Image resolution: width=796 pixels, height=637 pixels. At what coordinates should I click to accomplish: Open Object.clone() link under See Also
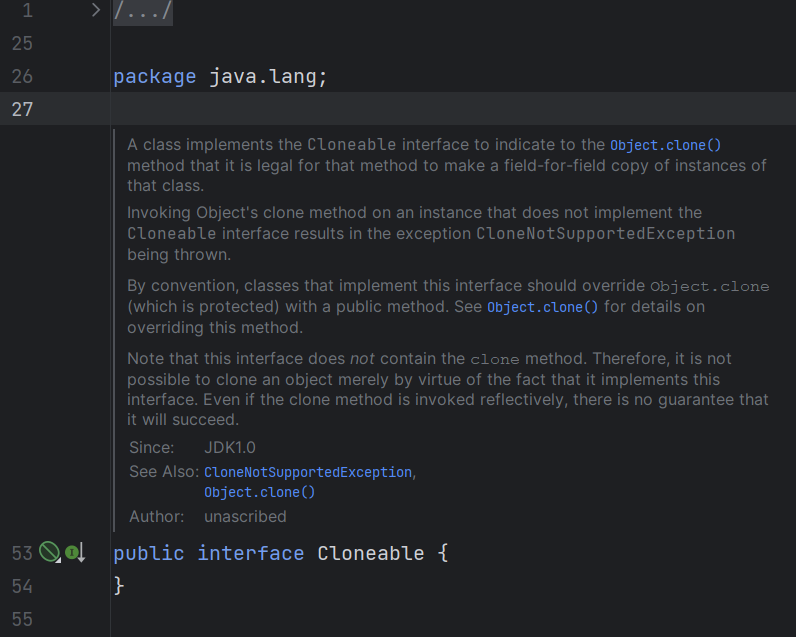pos(259,492)
